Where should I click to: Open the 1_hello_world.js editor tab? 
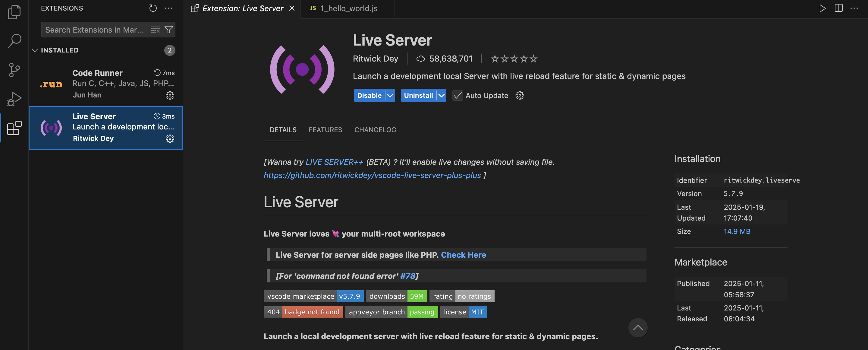click(x=348, y=8)
